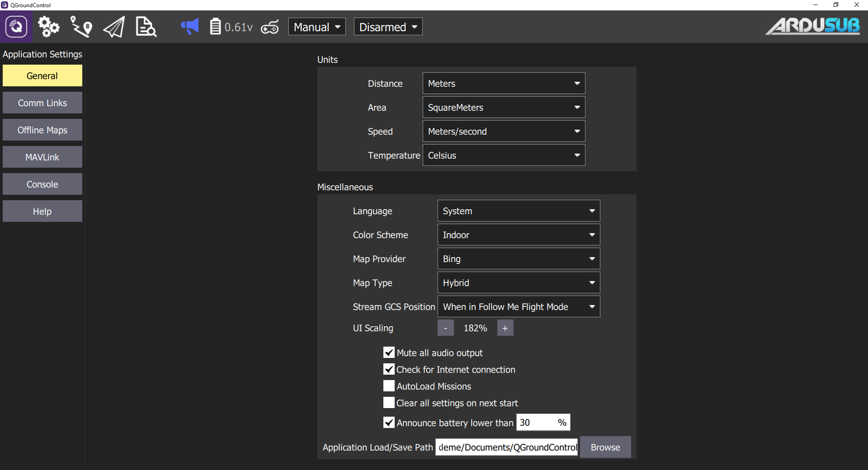
Task: Click the 182% UI scaling value
Action: (476, 328)
